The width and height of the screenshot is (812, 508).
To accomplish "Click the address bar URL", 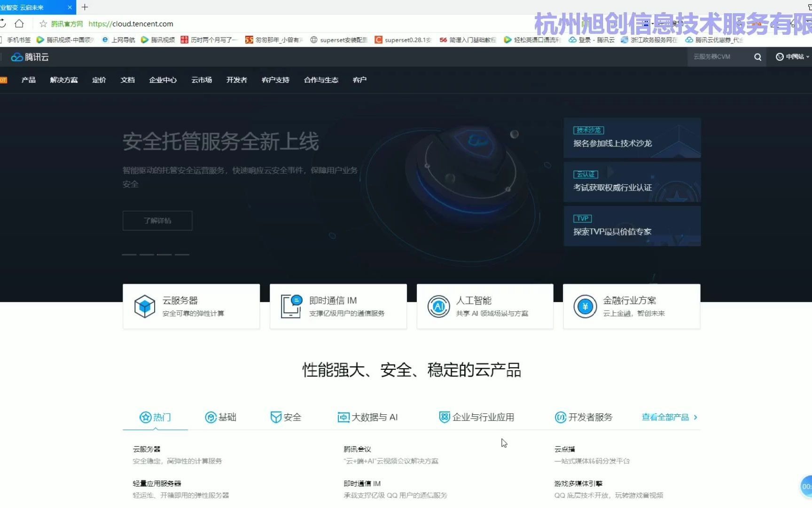I will [131, 24].
